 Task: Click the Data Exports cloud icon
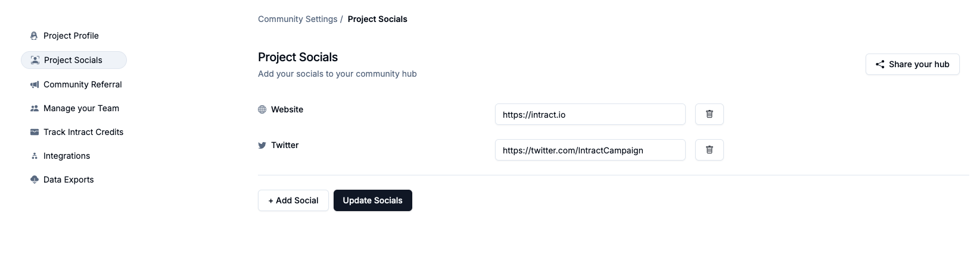tap(34, 180)
